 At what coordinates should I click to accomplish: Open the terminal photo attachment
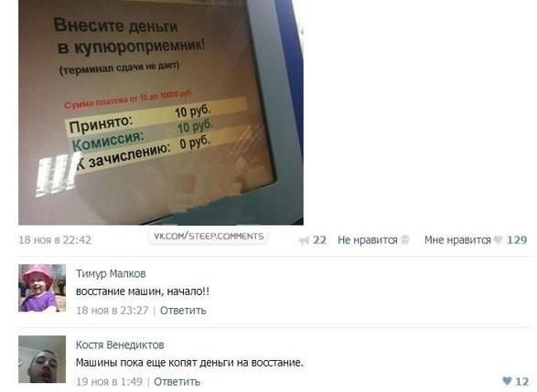point(161,112)
